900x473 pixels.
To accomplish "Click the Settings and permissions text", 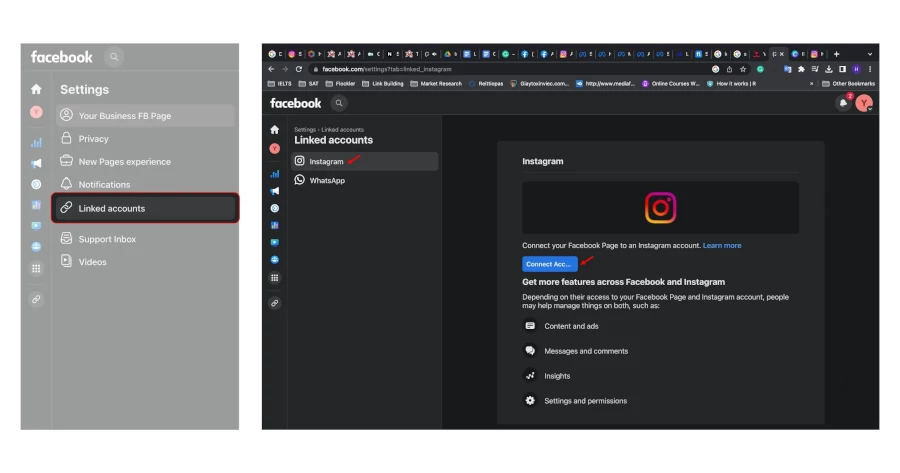I will tap(585, 401).
